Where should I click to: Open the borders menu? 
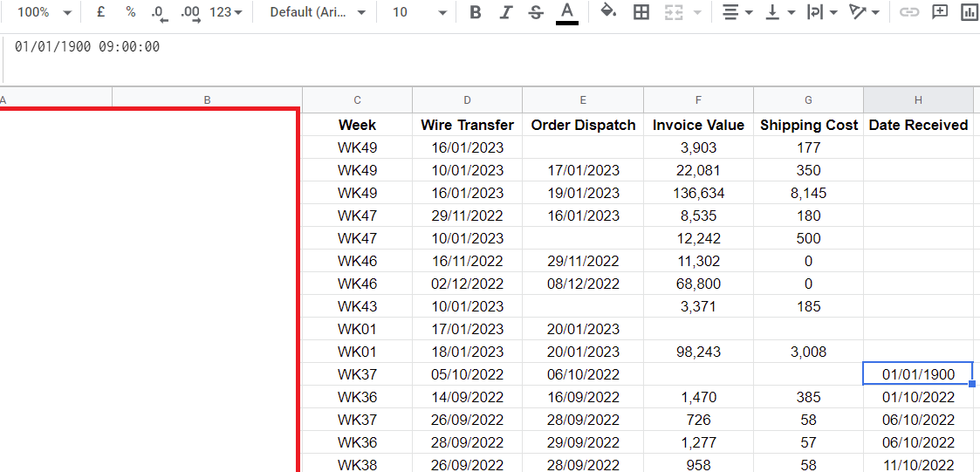pos(641,12)
